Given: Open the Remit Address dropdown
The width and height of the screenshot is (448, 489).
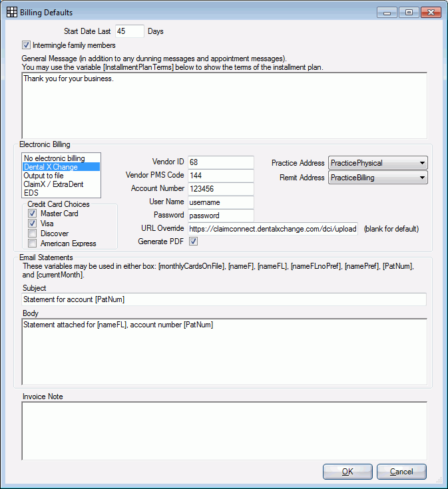Looking at the screenshot, I should point(378,178).
